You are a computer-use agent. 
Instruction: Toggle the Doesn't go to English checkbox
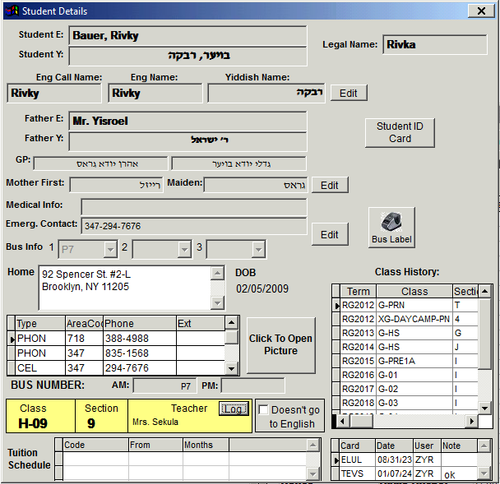[x=263, y=410]
